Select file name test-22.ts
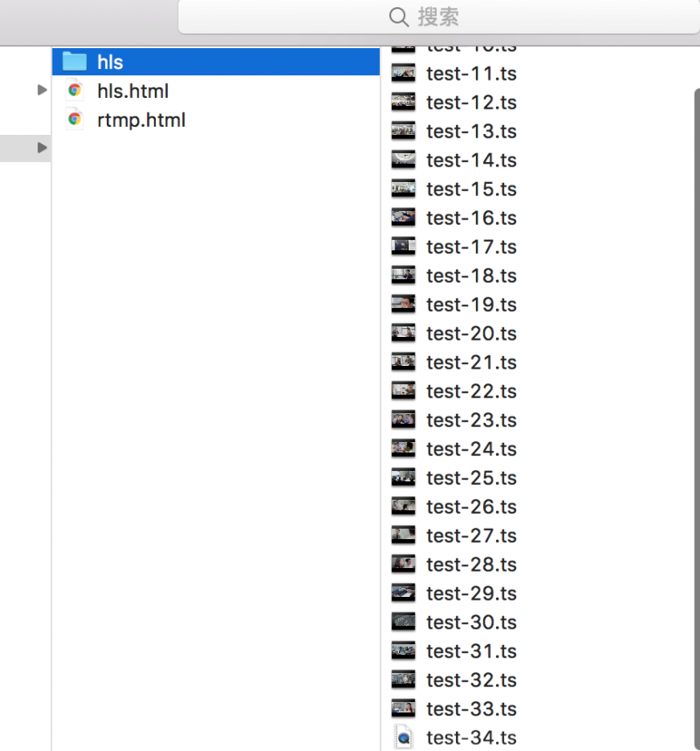700x751 pixels. pos(472,391)
